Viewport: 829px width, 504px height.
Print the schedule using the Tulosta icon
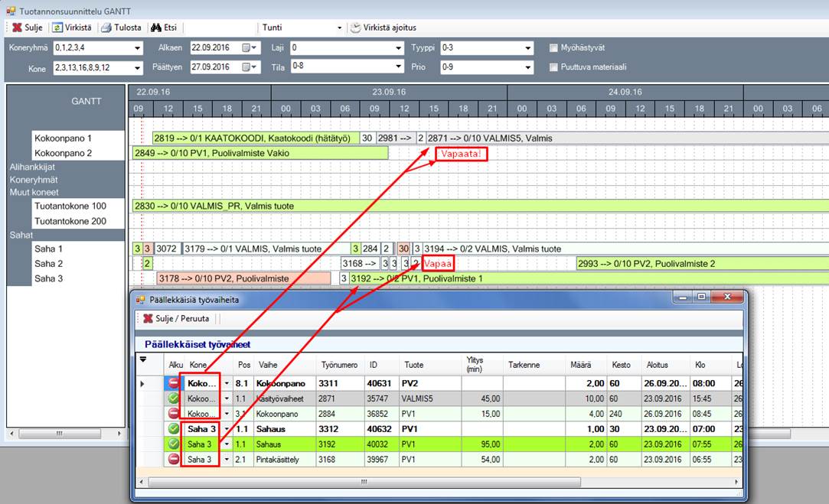[106, 28]
